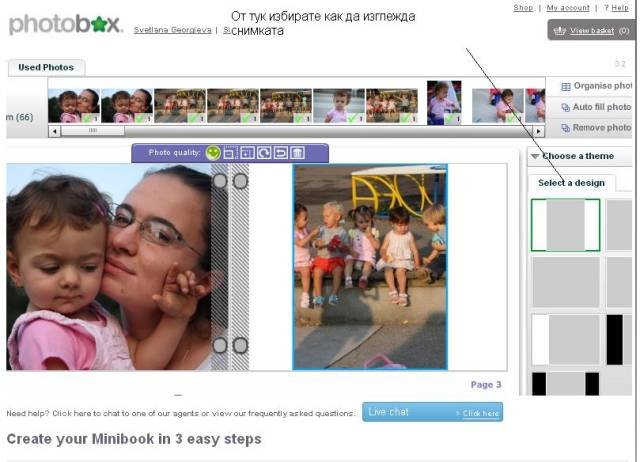
Task: Click the Organise photos button
Action: click(595, 87)
